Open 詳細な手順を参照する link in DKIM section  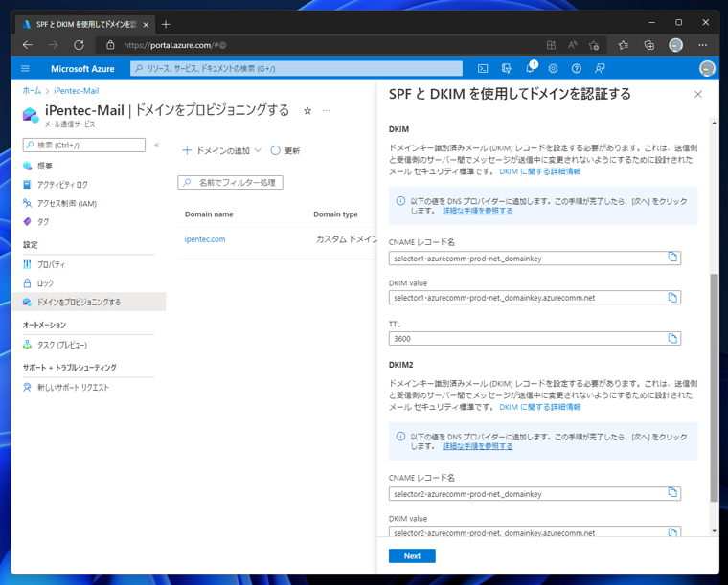pos(478,211)
